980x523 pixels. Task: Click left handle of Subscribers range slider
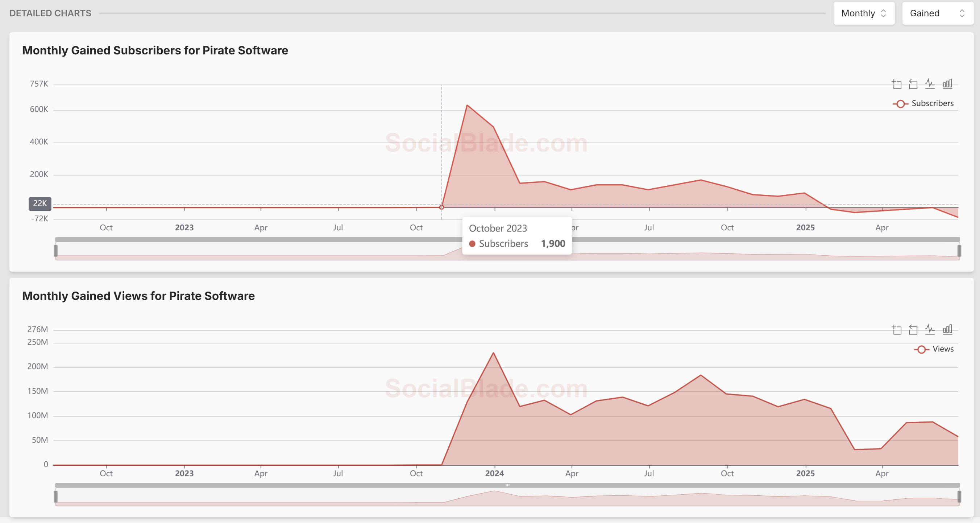pyautogui.click(x=56, y=251)
